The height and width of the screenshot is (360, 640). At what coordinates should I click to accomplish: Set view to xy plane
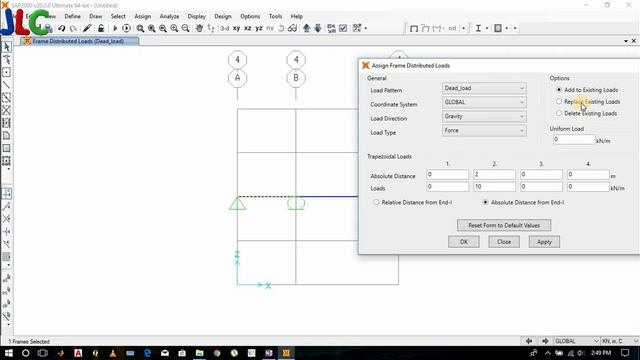[x=236, y=29]
